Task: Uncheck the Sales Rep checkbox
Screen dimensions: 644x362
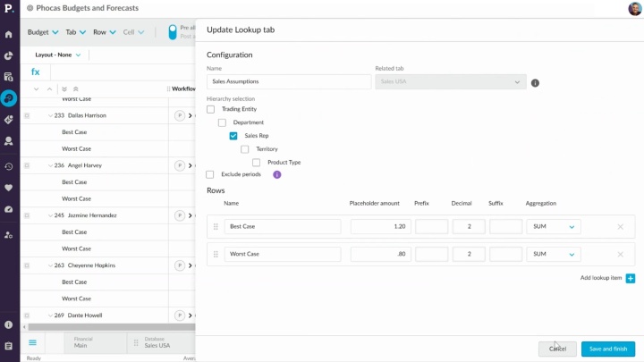Action: (233, 136)
